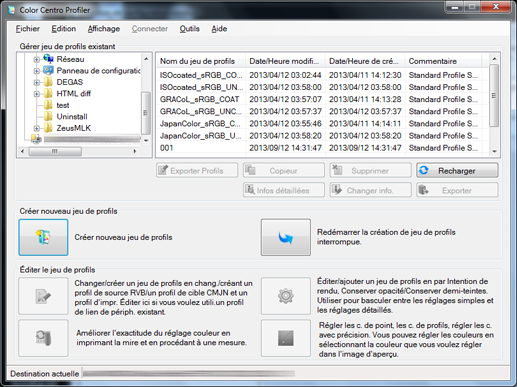Click the Exporter Profils button
The width and height of the screenshot is (517, 387).
(x=197, y=170)
